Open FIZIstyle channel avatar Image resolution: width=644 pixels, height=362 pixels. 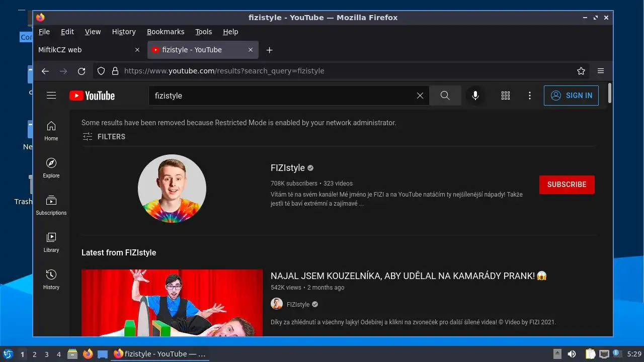tap(172, 189)
